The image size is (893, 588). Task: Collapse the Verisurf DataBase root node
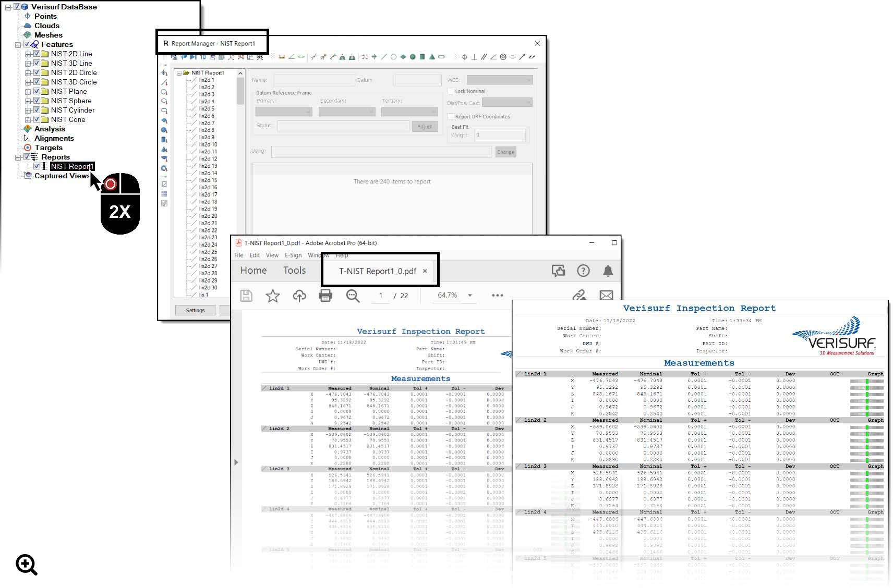coord(8,7)
